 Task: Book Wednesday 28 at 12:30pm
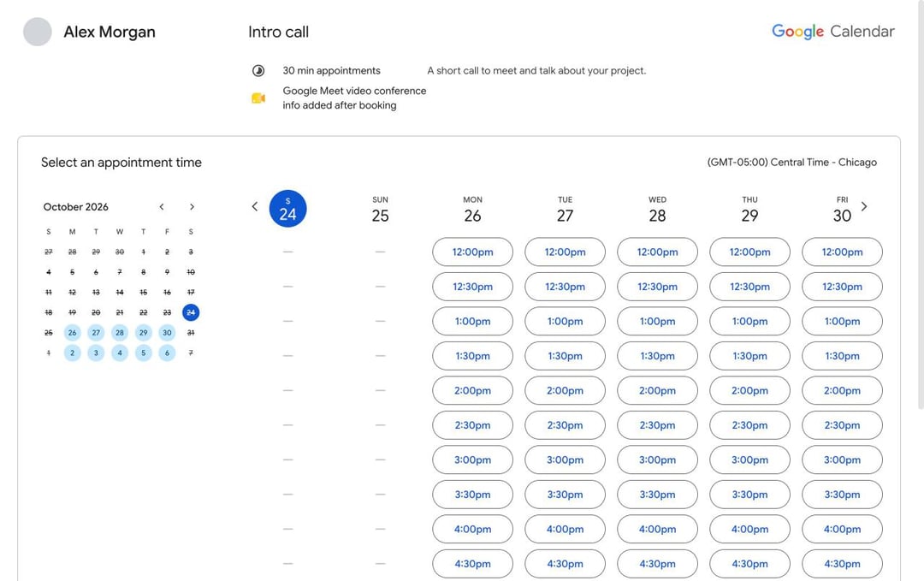pyautogui.click(x=657, y=287)
